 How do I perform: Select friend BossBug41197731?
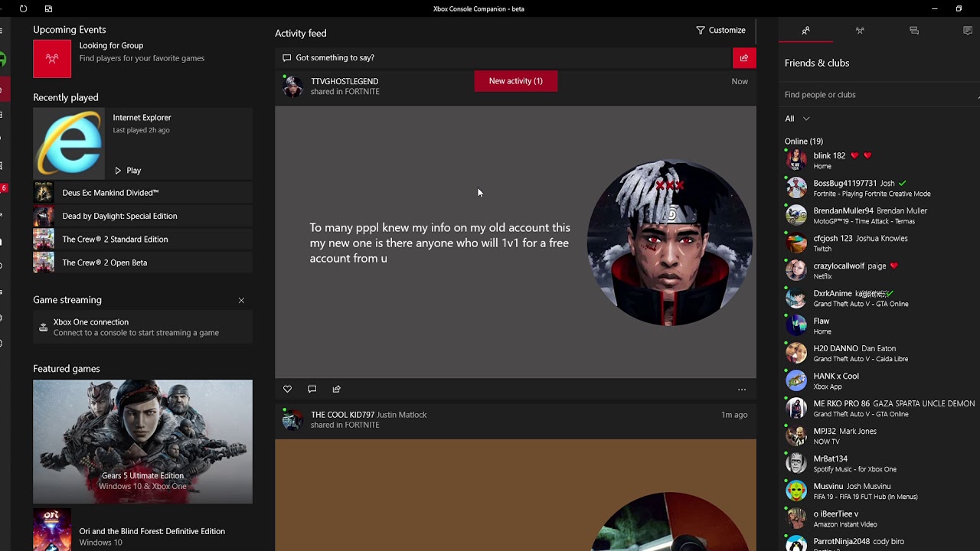pos(879,188)
